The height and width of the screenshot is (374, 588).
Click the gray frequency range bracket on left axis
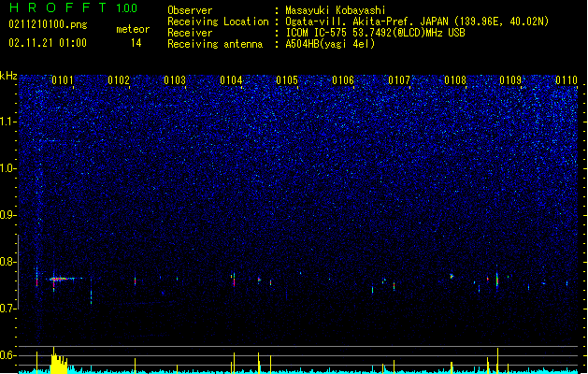pyautogui.click(x=18, y=272)
